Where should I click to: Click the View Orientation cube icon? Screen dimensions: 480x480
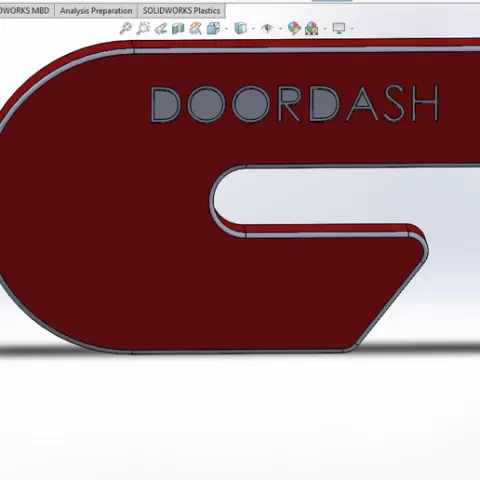pyautogui.click(x=213, y=28)
